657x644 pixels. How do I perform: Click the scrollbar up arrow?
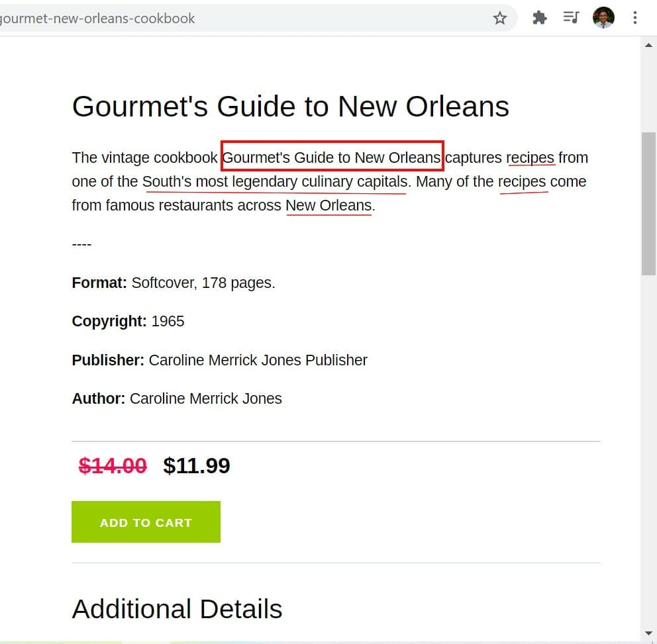[648, 45]
